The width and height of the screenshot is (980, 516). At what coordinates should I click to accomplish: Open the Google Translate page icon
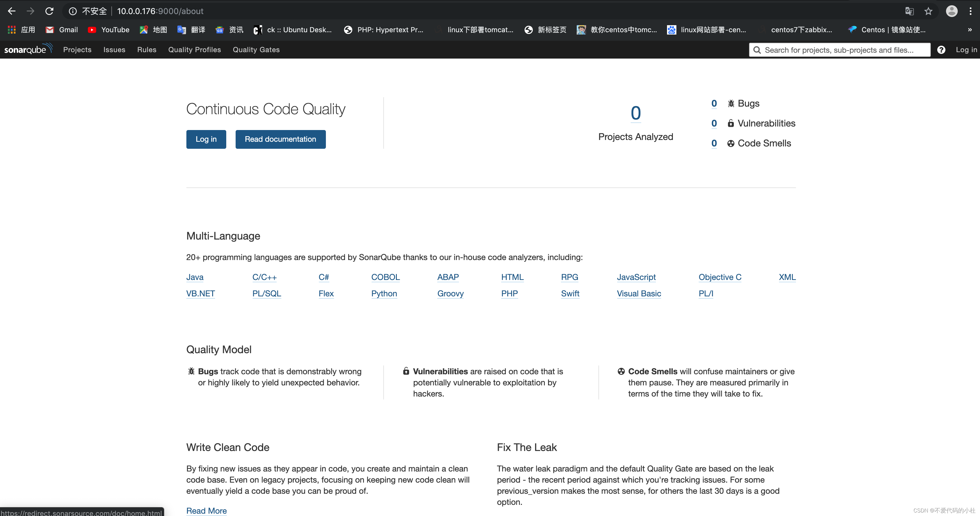909,11
